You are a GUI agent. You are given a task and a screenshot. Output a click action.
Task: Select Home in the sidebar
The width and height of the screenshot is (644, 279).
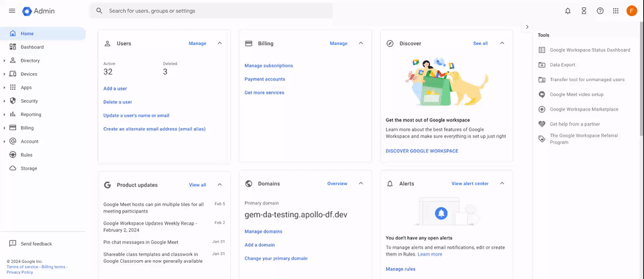click(x=43, y=34)
